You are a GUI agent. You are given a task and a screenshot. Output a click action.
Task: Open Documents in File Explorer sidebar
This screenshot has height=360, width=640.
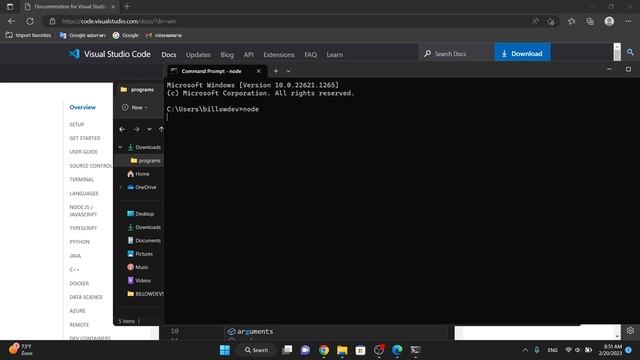[x=144, y=240]
